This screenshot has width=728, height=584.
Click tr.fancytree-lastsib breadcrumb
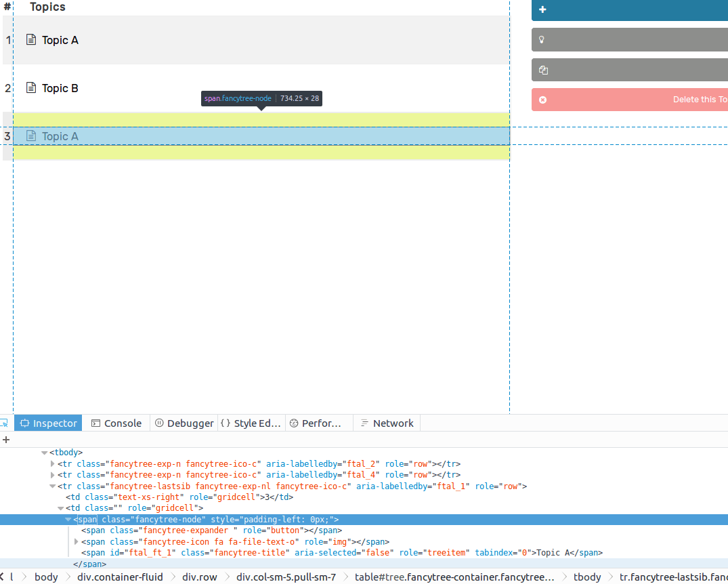click(674, 577)
